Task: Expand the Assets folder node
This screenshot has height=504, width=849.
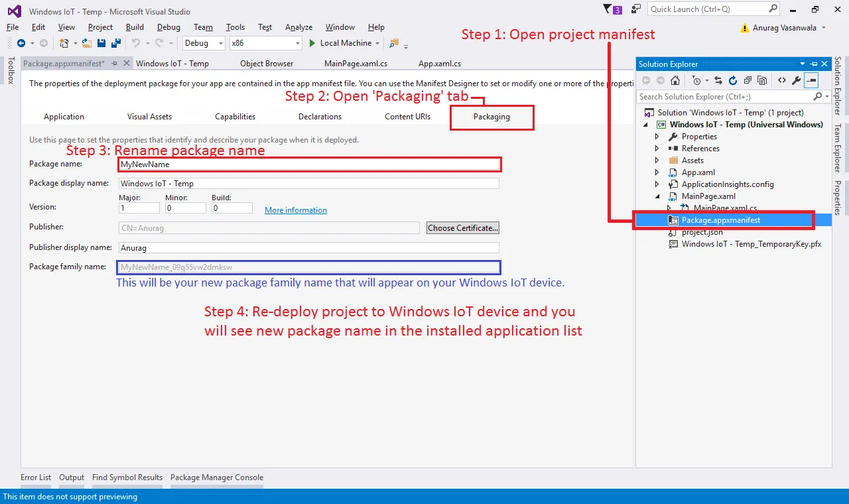Action: pyautogui.click(x=657, y=160)
